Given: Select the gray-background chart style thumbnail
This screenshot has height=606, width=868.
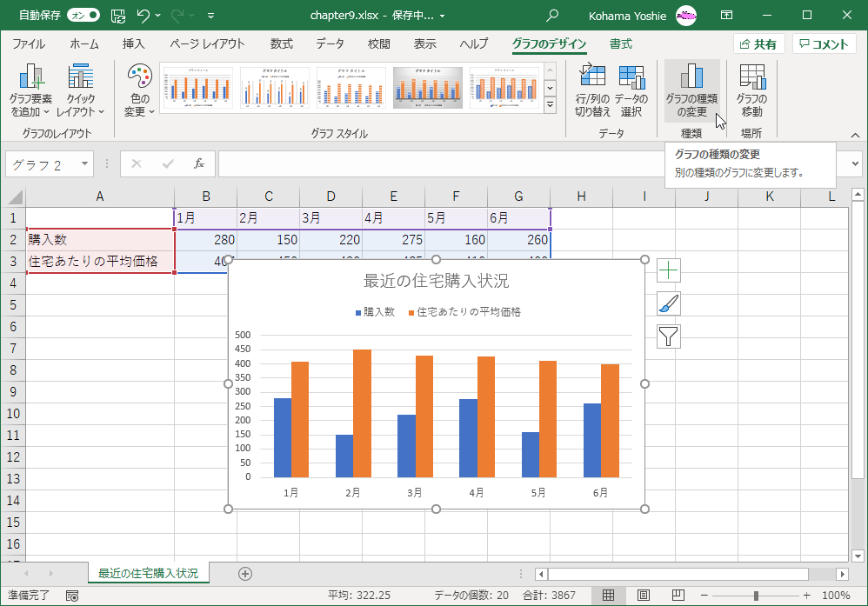Looking at the screenshot, I should 427,88.
